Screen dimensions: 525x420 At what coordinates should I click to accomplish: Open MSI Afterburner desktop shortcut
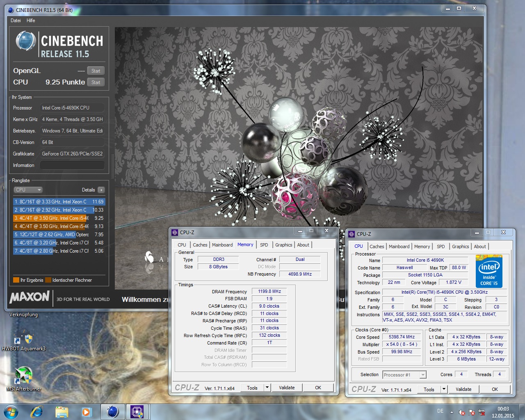click(24, 379)
